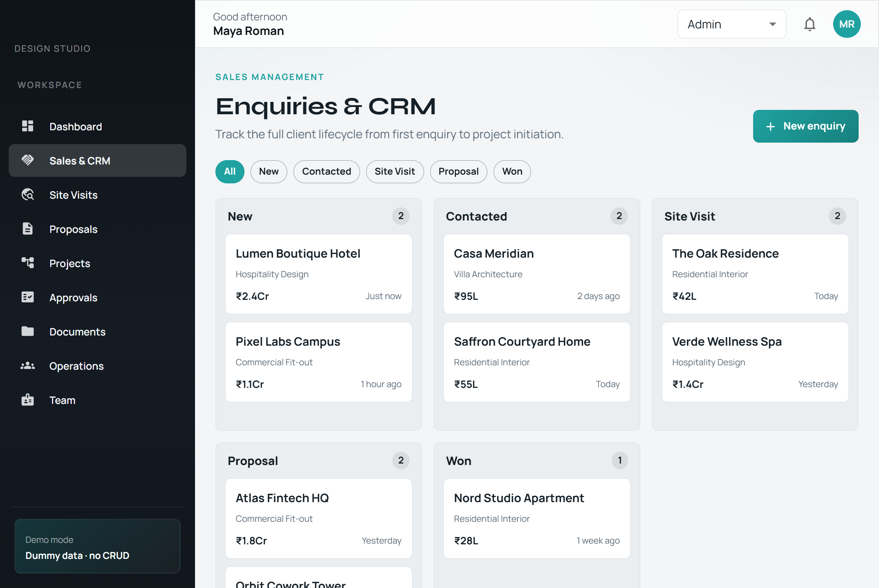
Task: Open Nord Studio Apartment card
Action: [x=537, y=519]
